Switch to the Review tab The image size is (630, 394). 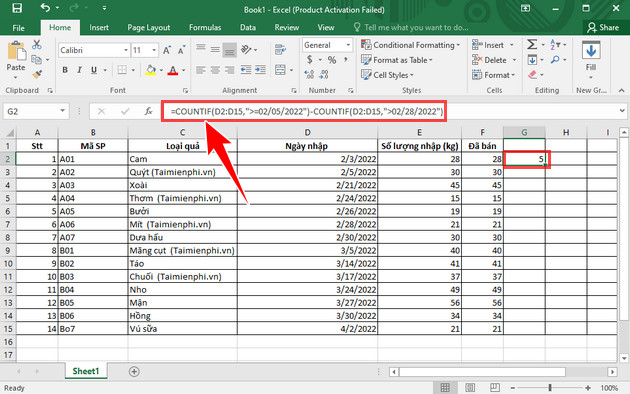click(x=286, y=28)
